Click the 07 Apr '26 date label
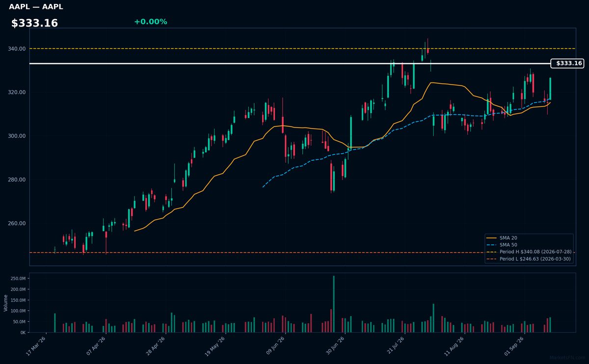The width and height of the screenshot is (589, 364). coord(96,346)
